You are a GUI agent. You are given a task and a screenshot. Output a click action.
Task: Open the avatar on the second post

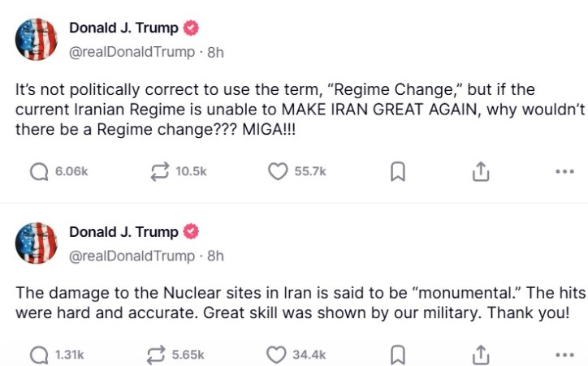pos(37,243)
